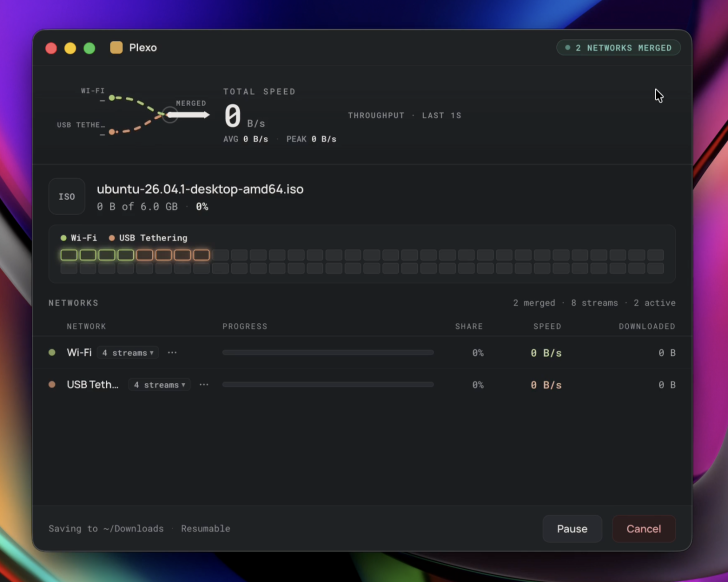Image resolution: width=728 pixels, height=582 pixels.
Task: Click the first orange USB Tethering chunk block
Action: click(x=144, y=255)
